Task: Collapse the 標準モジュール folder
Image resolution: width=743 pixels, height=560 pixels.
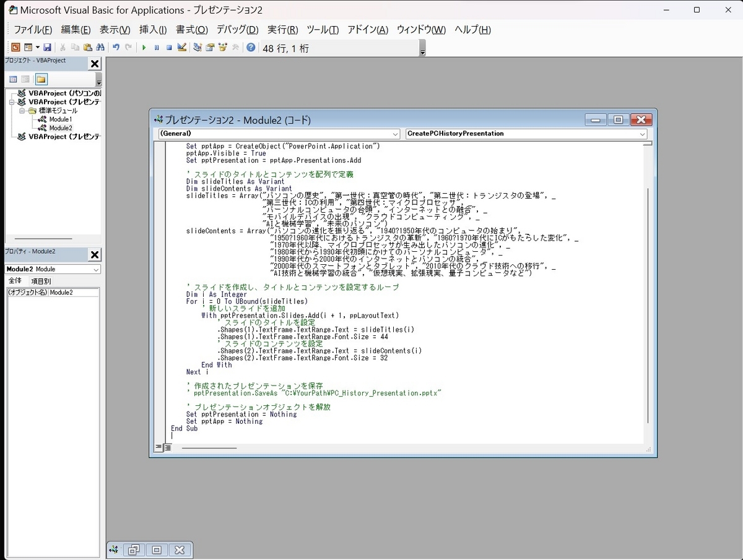Action: [x=22, y=111]
